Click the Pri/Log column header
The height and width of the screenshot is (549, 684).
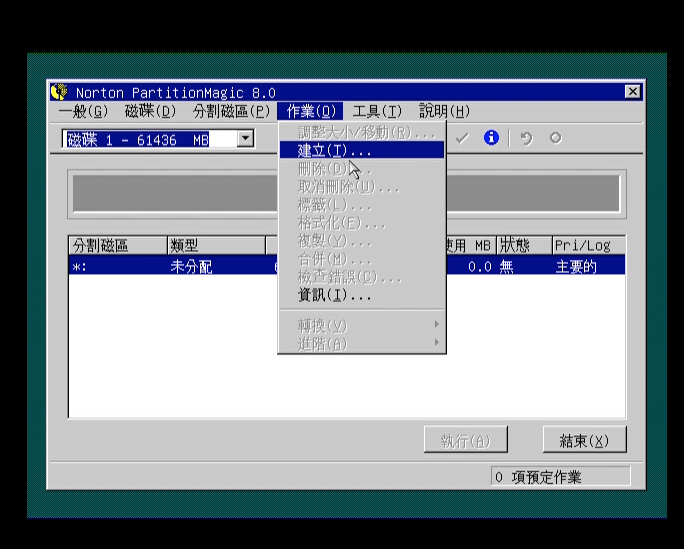pos(589,246)
